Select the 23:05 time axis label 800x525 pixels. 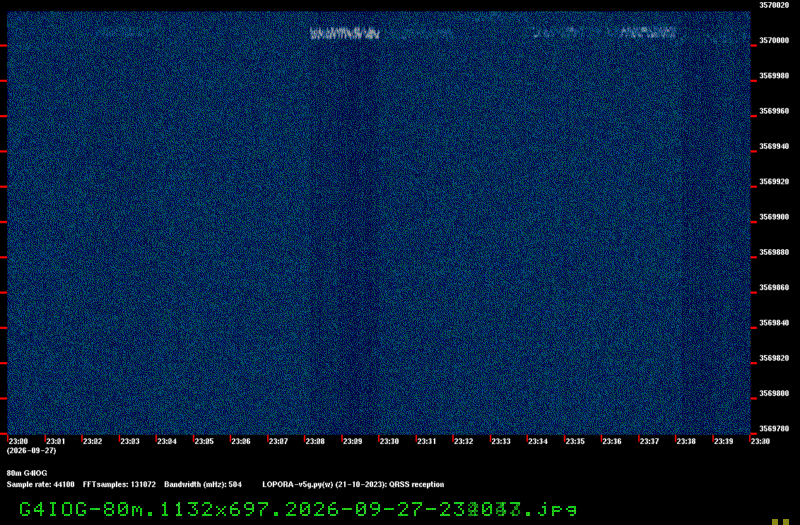[204, 441]
